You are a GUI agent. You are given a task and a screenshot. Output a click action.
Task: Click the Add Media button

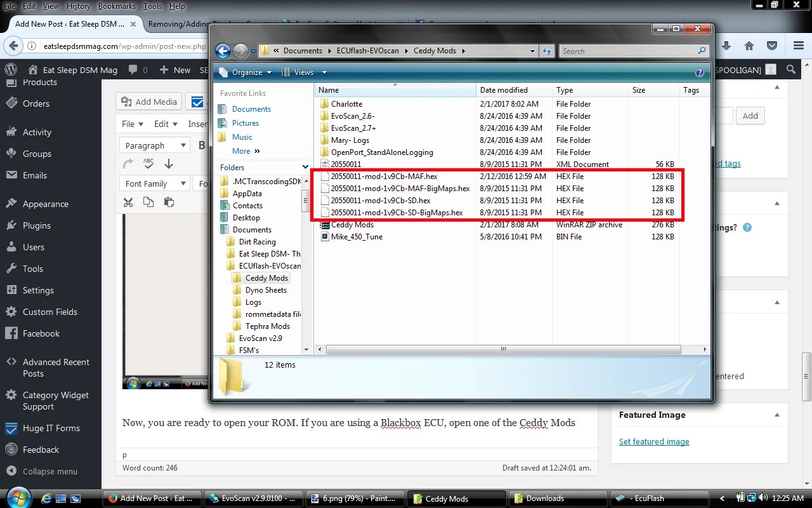[x=149, y=102]
